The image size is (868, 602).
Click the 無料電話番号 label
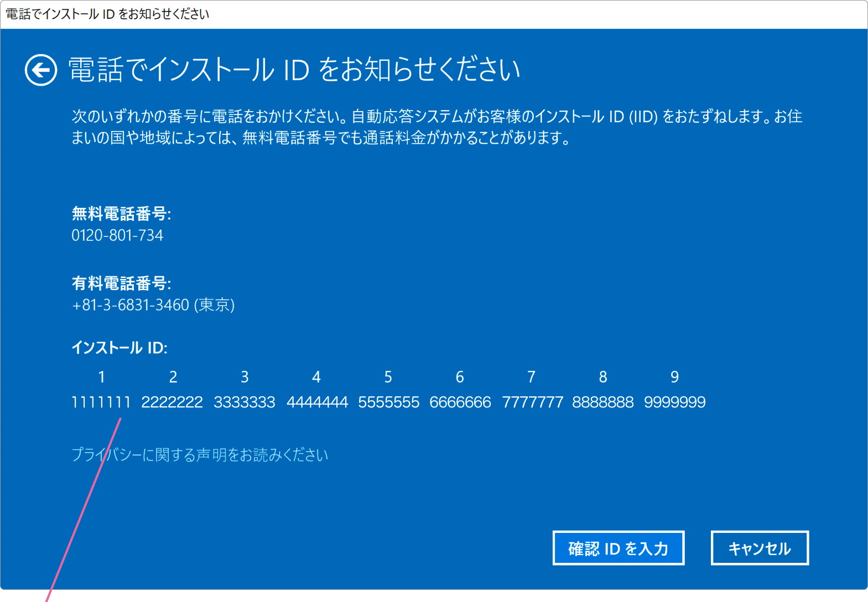point(121,213)
